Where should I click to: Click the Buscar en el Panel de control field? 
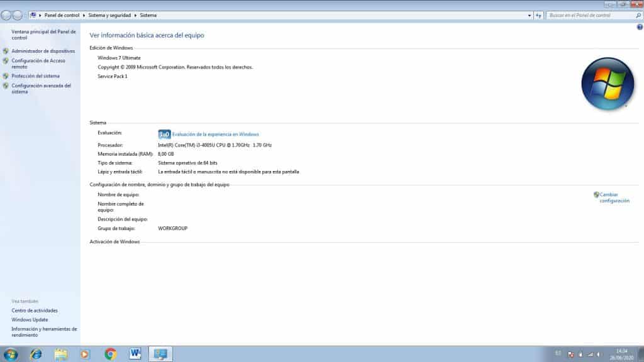click(x=590, y=16)
